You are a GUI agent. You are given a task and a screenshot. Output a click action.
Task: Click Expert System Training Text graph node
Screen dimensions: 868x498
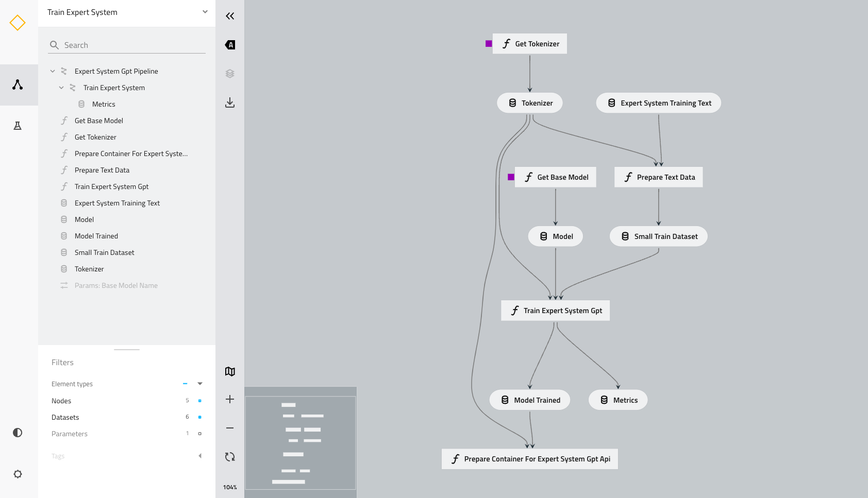pyautogui.click(x=659, y=103)
